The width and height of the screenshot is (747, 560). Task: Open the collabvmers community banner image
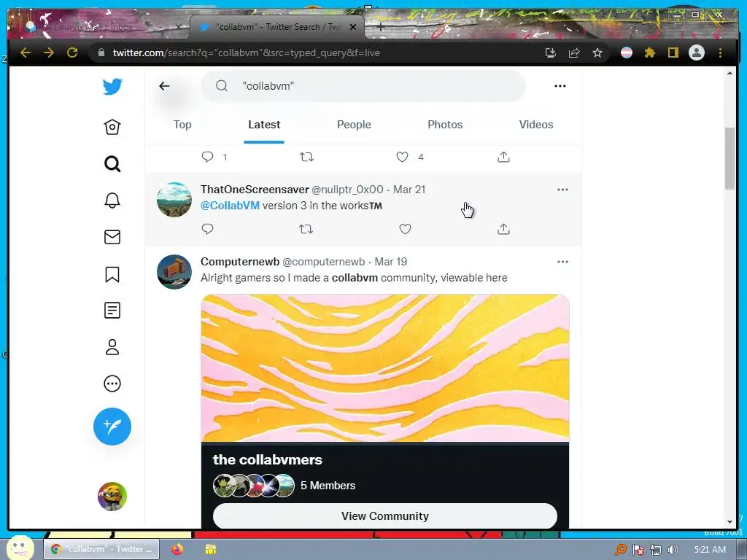(385, 368)
